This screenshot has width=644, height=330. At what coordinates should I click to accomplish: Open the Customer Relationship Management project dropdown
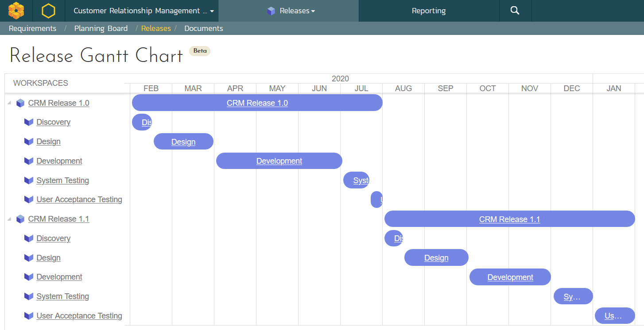[144, 11]
